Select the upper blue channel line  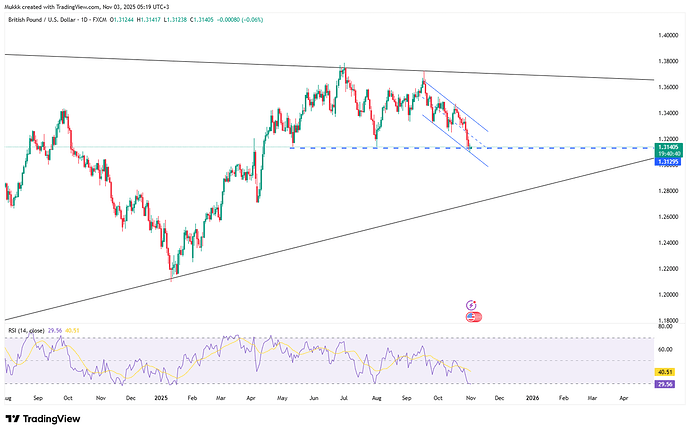point(460,111)
